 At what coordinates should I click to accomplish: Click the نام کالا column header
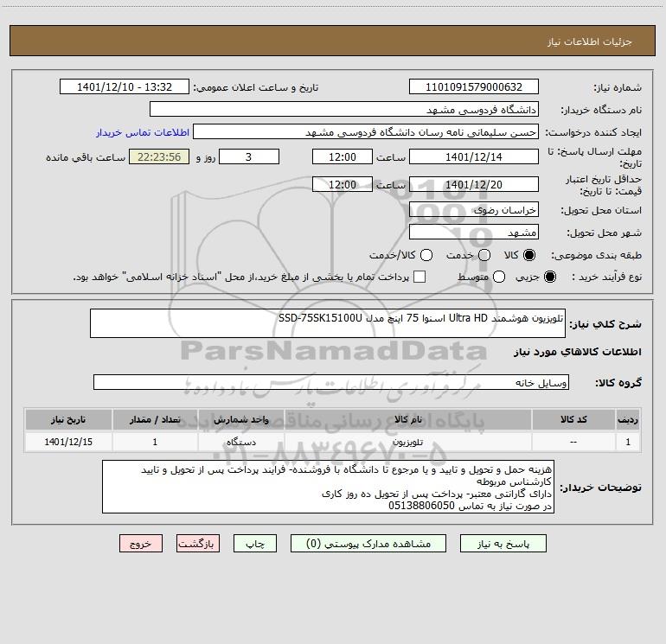click(x=407, y=419)
